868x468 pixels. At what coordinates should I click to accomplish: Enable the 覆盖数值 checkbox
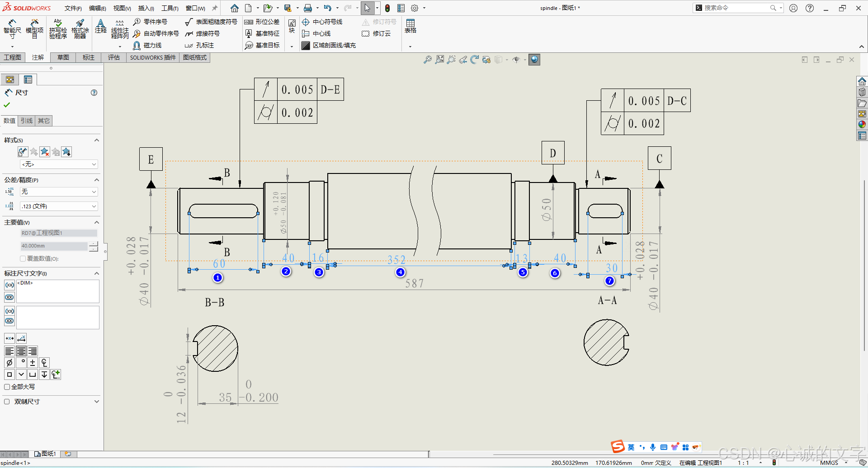(x=23, y=258)
